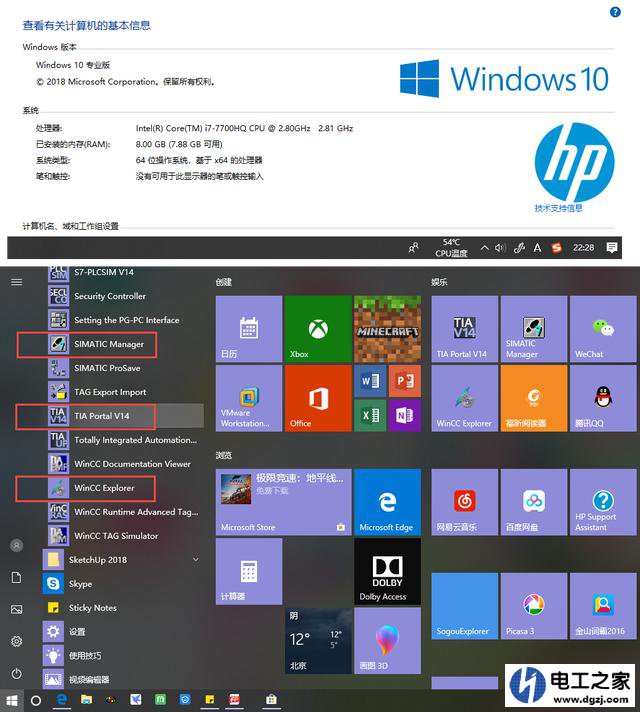The image size is (640, 712).
Task: Open the TIA Portal V14 tile
Action: pos(465,329)
